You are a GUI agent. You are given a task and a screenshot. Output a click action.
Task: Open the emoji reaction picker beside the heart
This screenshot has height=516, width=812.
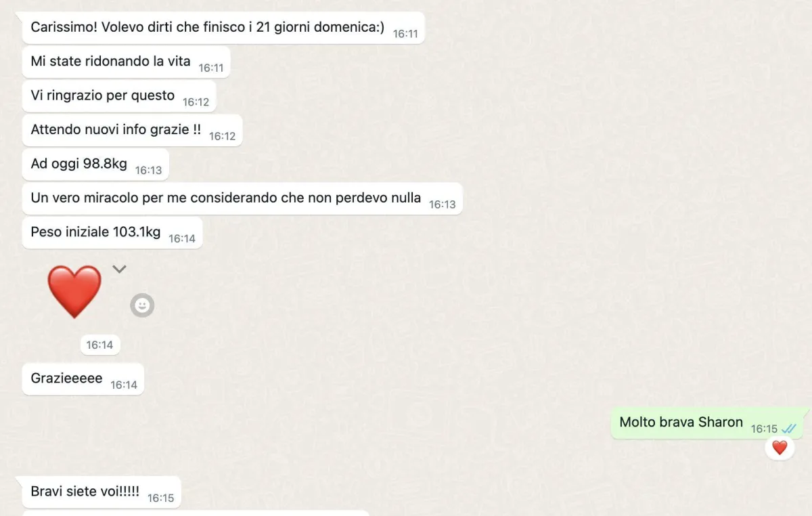point(142,305)
